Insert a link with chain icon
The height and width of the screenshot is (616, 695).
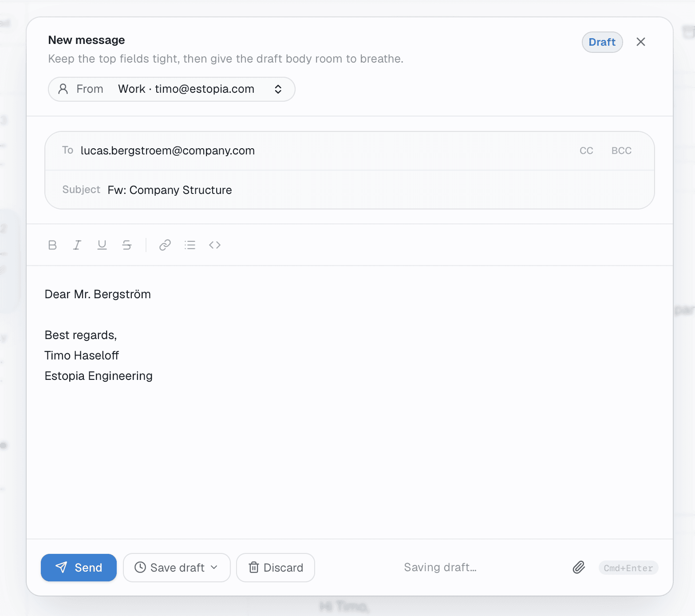[x=165, y=245]
